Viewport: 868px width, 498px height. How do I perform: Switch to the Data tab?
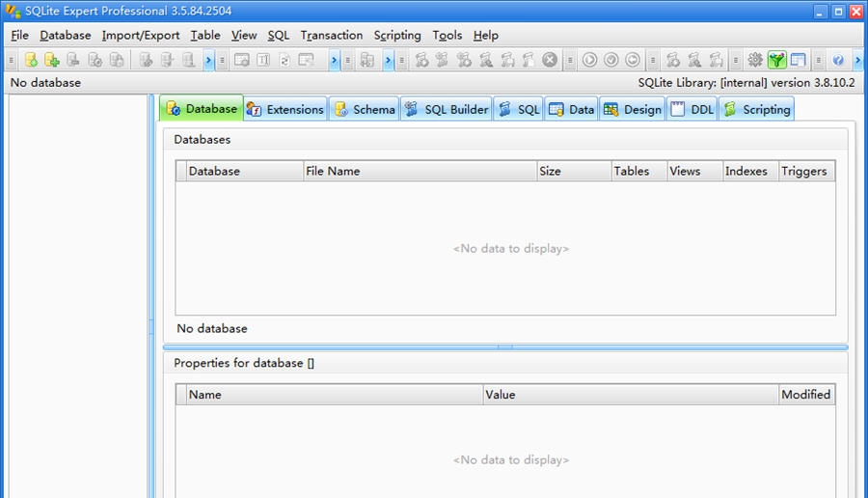(x=571, y=109)
